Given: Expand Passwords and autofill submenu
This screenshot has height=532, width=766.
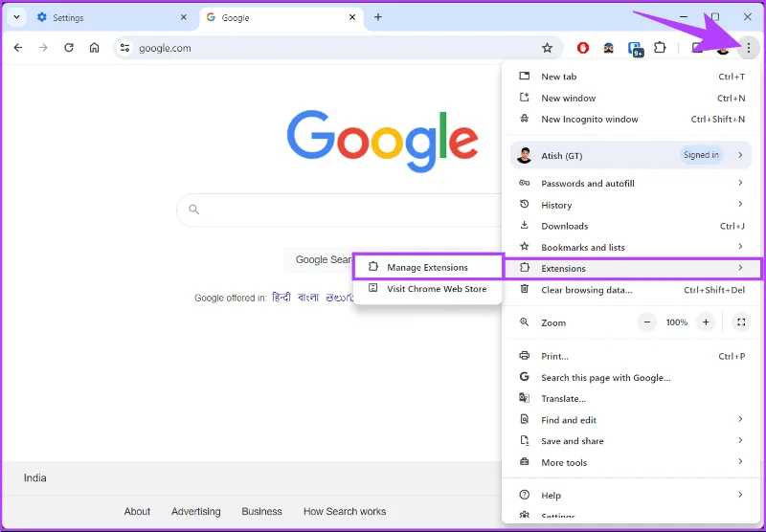Looking at the screenshot, I should [631, 184].
